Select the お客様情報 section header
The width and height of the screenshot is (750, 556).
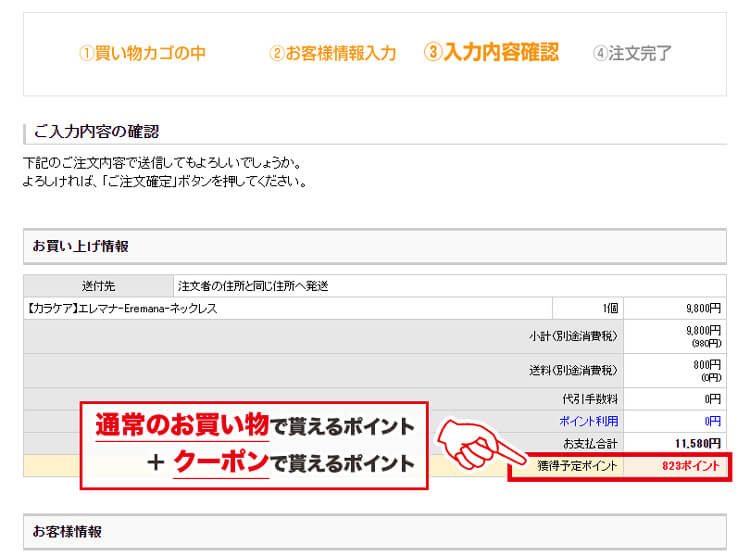pos(375,532)
